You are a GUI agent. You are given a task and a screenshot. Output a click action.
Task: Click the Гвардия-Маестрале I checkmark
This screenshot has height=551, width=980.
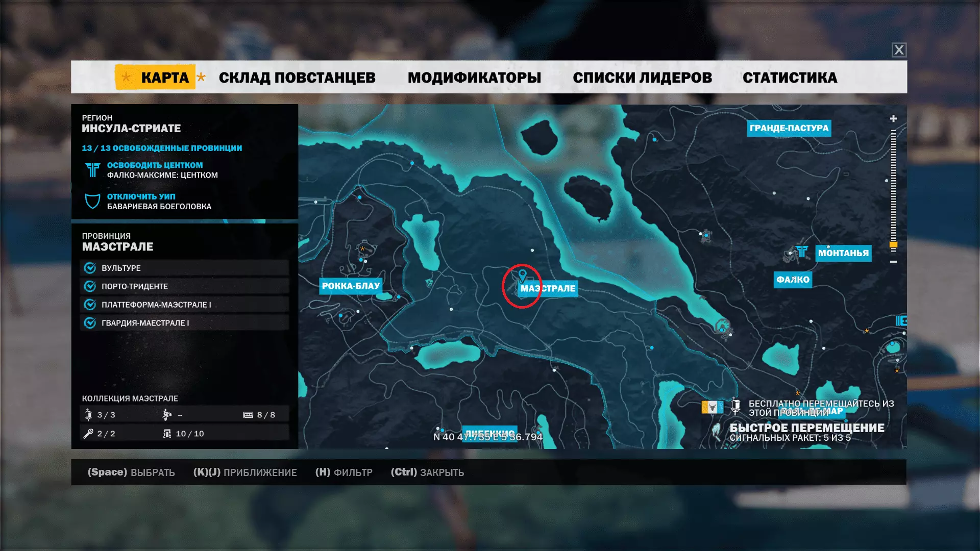pos(90,323)
